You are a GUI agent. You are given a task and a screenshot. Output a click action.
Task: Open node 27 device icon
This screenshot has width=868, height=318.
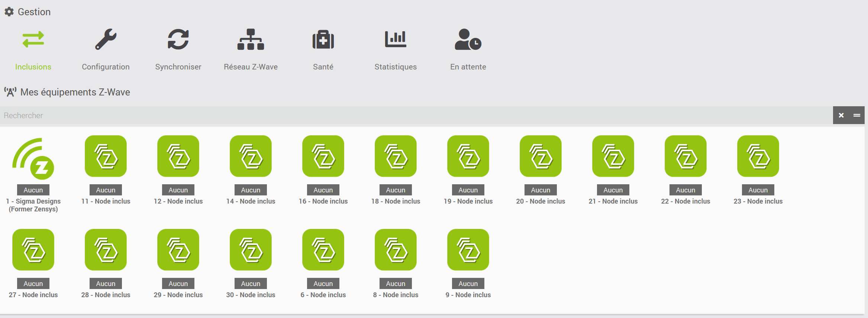pos(33,250)
